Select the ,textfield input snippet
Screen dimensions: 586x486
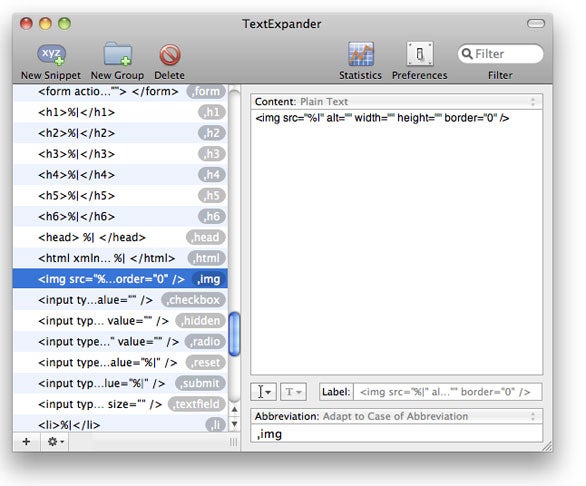pyautogui.click(x=120, y=404)
